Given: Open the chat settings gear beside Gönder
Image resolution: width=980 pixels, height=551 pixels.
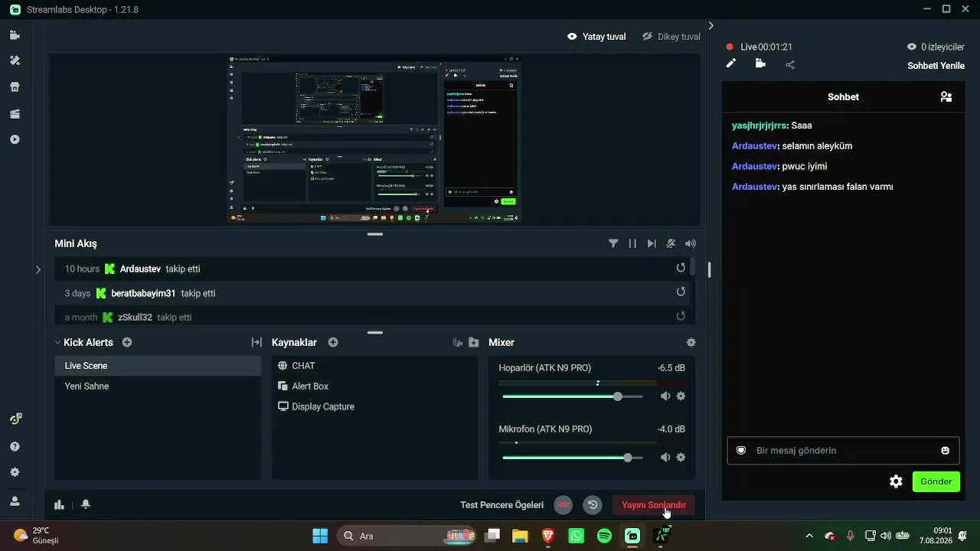Looking at the screenshot, I should click(x=896, y=481).
